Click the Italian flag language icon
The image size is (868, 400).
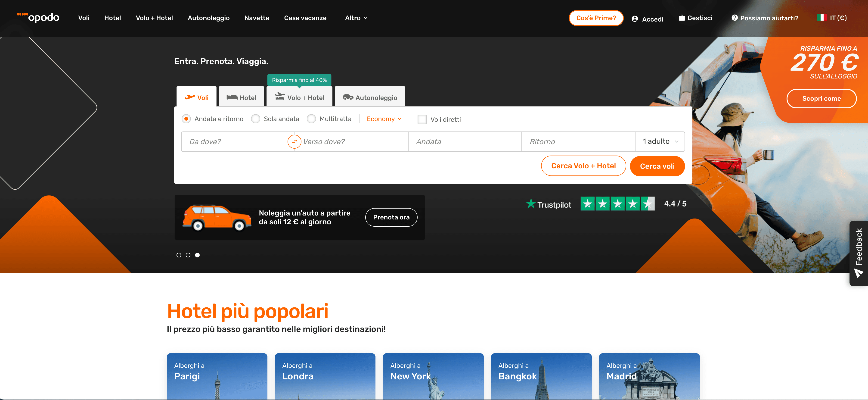pos(821,18)
